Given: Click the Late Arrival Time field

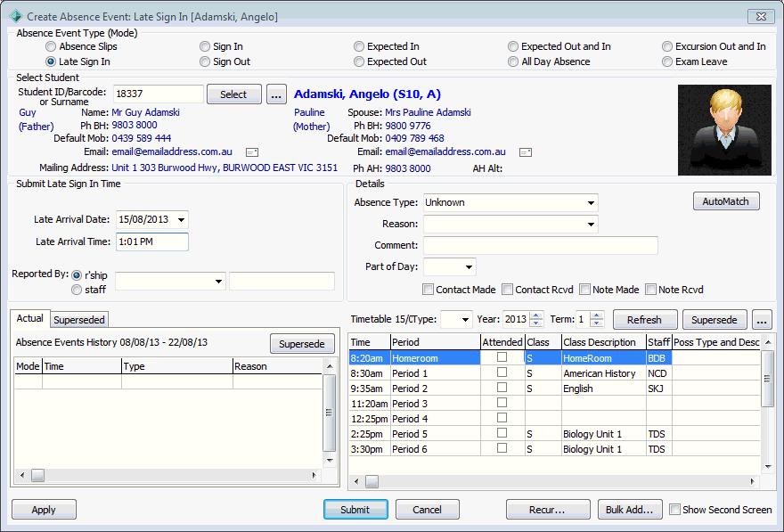Looking at the screenshot, I should 152,242.
